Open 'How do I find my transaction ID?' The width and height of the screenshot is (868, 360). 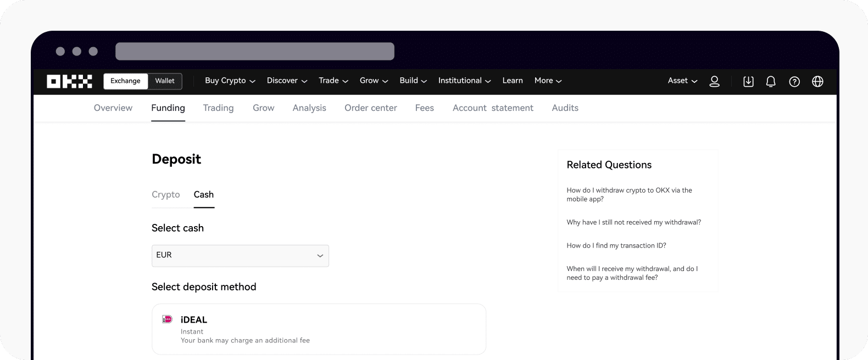616,246
